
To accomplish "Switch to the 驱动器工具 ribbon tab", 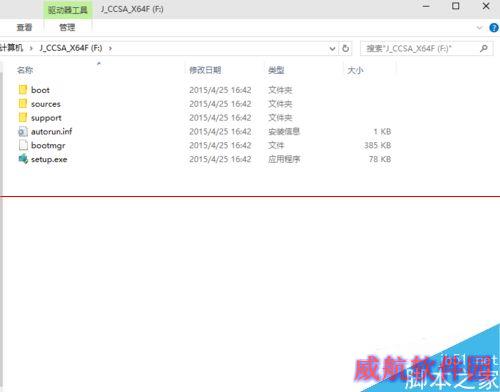I will click(68, 10).
